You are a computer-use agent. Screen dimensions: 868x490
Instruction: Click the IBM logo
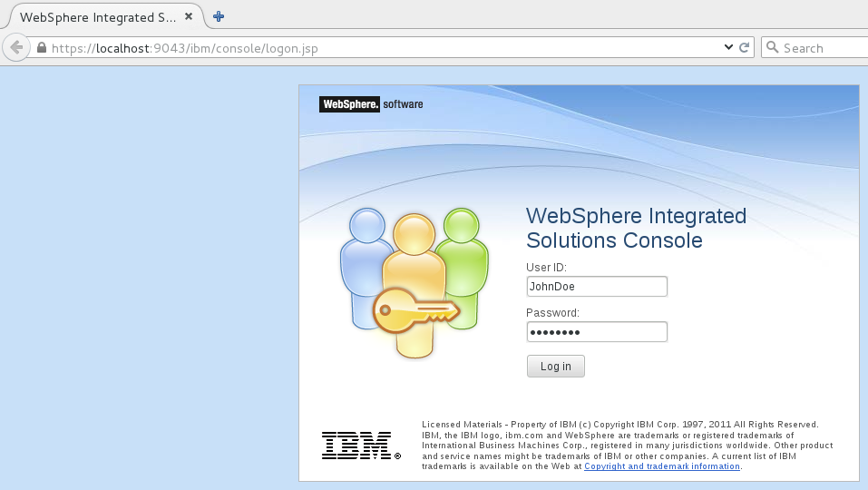(x=361, y=446)
